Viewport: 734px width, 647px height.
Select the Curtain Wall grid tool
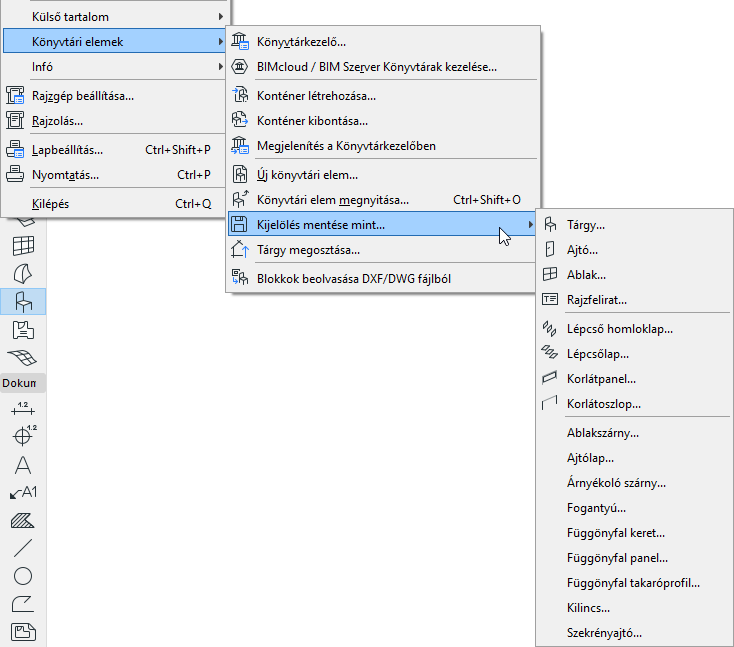(x=23, y=246)
